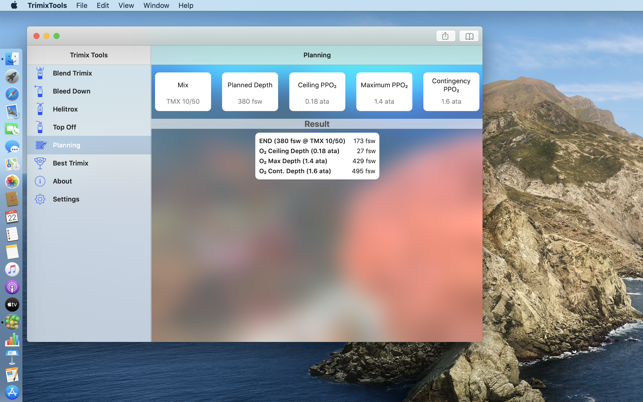Click the Result header label

point(317,124)
